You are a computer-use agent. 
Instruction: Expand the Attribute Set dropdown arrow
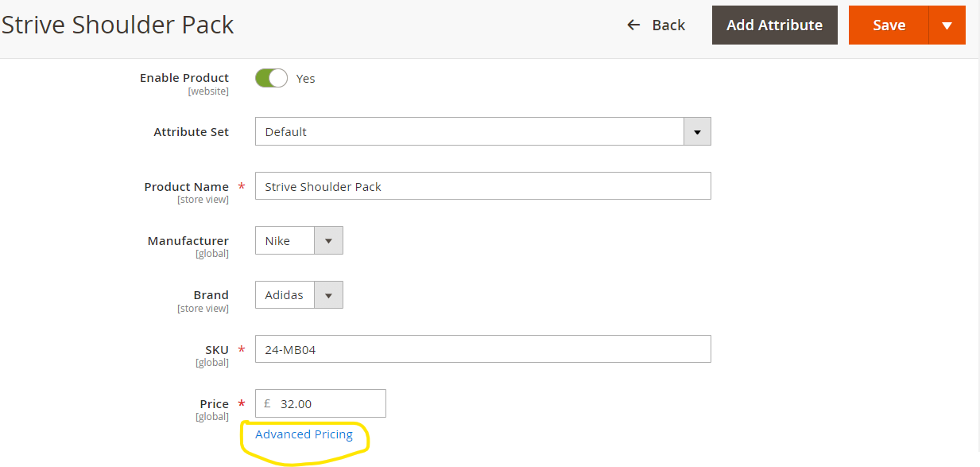pyautogui.click(x=697, y=132)
